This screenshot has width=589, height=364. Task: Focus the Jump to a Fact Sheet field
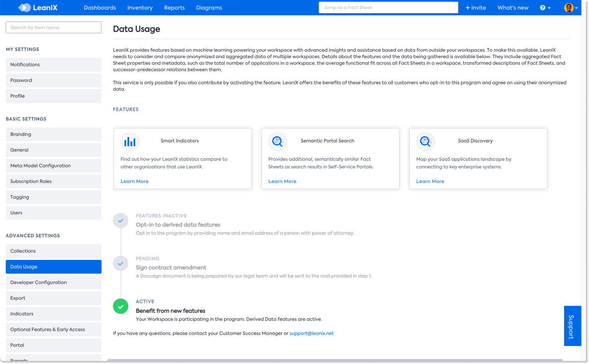tap(388, 8)
